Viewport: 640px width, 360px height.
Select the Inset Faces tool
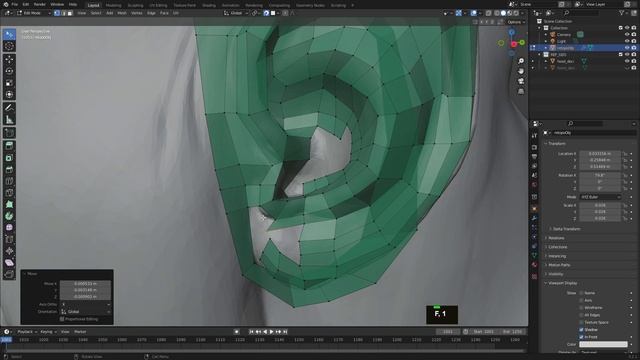9,158
